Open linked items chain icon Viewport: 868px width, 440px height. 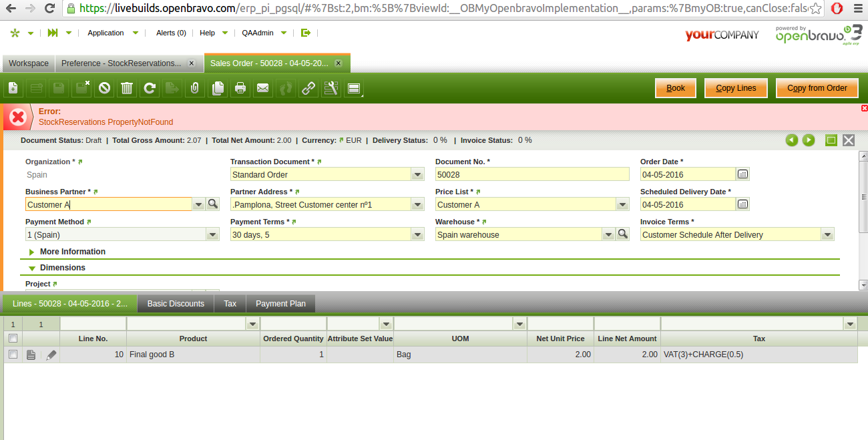tap(308, 88)
